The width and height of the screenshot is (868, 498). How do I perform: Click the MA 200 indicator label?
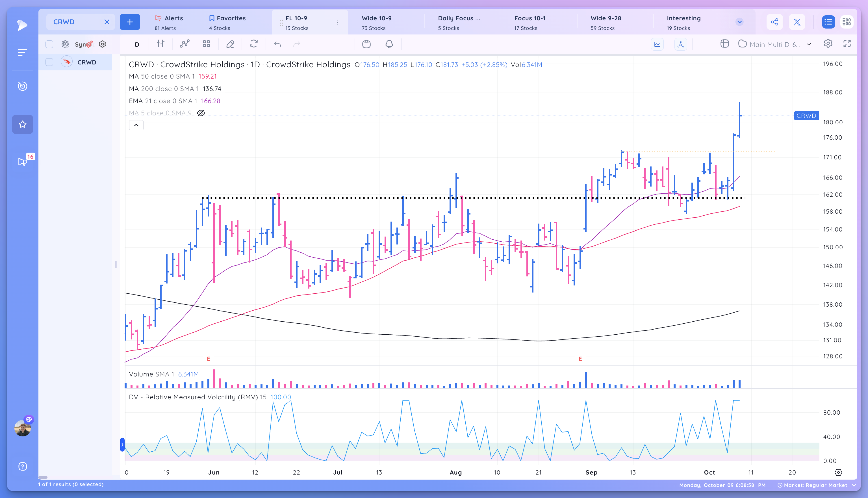175,88
